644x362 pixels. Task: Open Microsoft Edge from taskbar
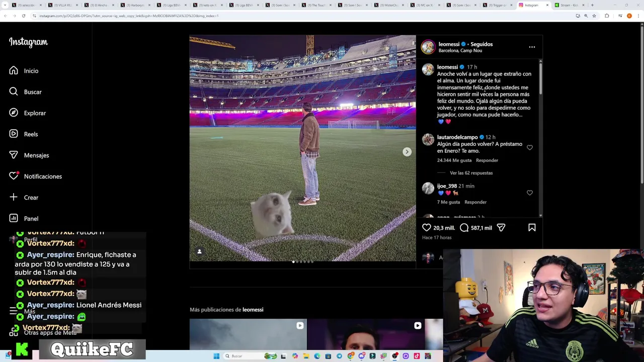[317, 356]
